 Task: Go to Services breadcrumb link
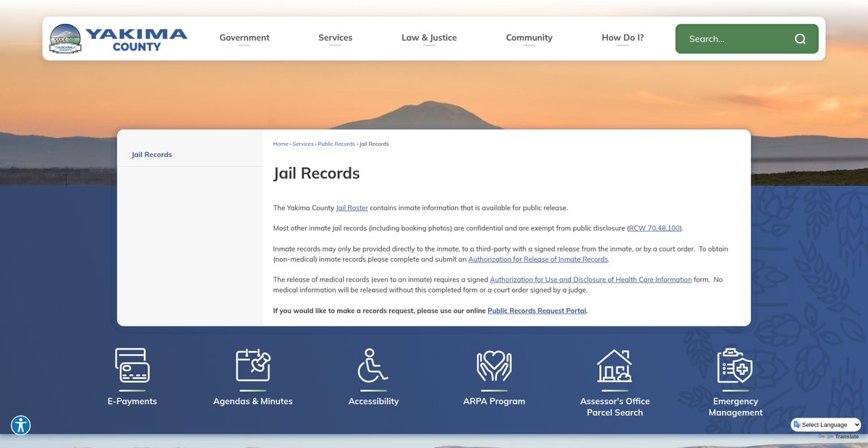(303, 144)
